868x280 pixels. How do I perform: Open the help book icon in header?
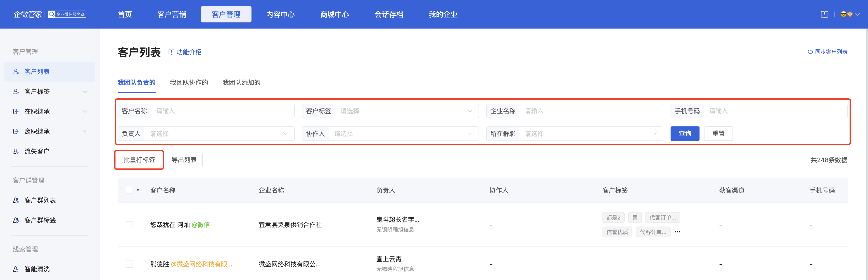point(824,14)
